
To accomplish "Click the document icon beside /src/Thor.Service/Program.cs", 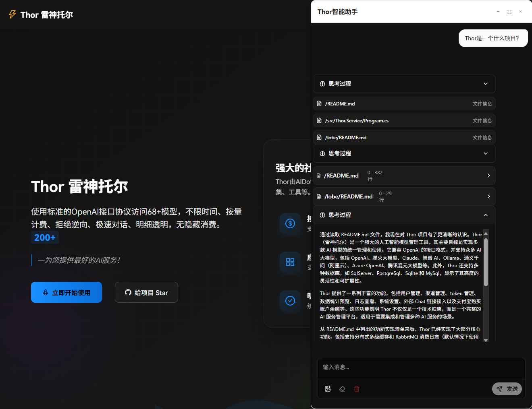I will 319,121.
